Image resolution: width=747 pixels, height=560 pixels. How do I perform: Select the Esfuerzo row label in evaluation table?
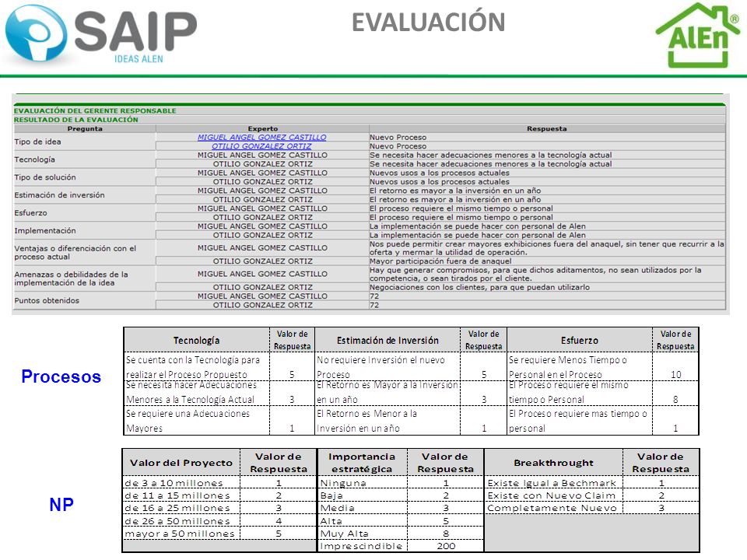tap(30, 213)
